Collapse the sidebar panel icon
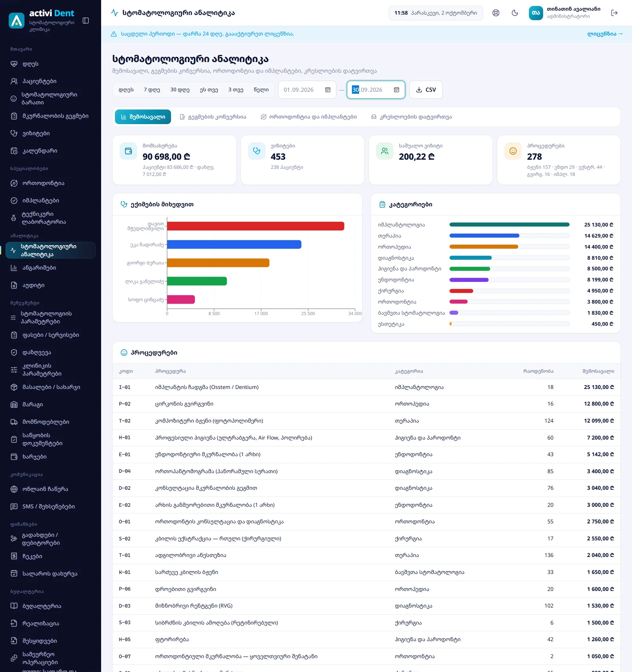632x672 pixels. pos(86,21)
